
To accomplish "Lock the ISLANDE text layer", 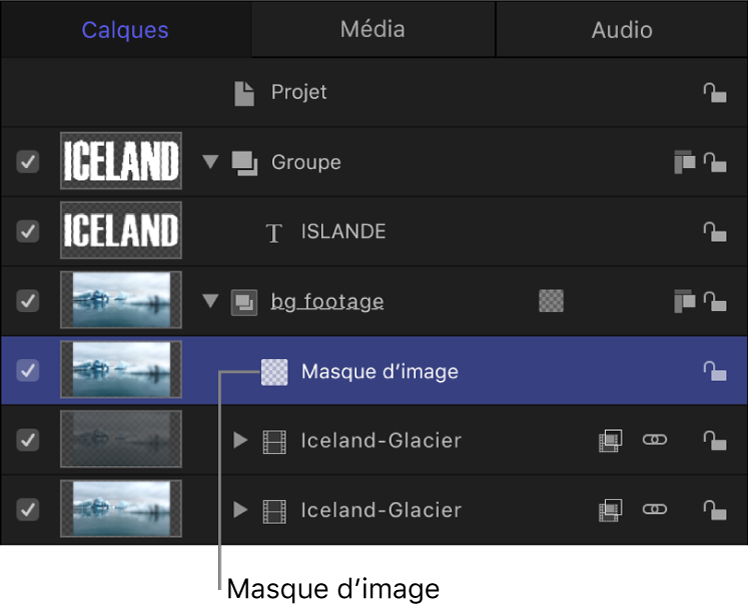I will 714,232.
